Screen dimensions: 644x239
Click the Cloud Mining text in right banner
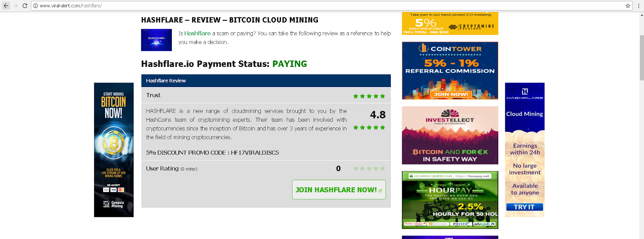(524, 114)
